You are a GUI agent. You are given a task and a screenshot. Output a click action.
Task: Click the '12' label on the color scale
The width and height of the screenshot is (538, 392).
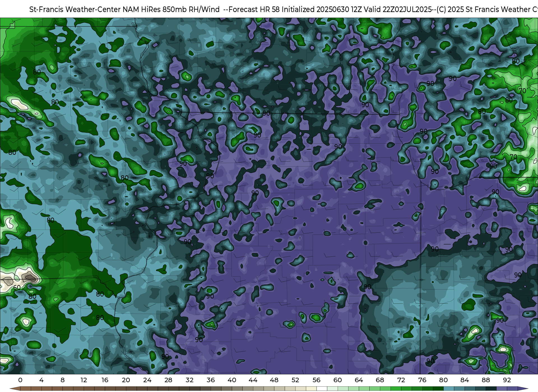pos(84,380)
